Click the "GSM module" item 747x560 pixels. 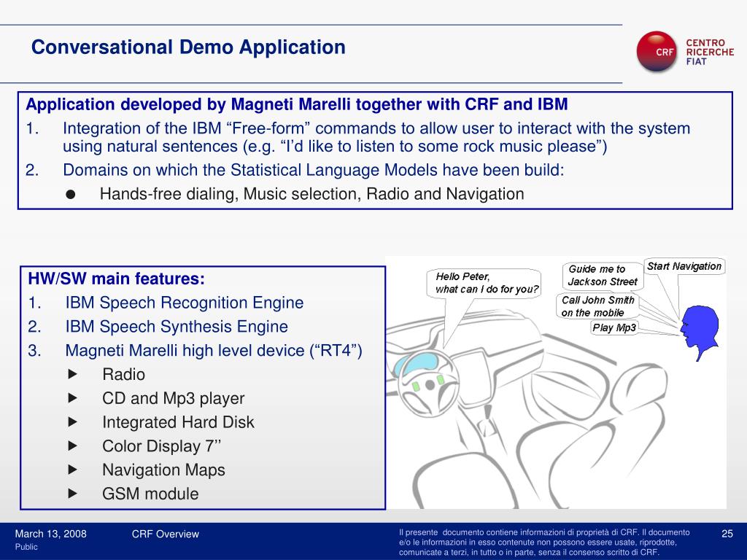(x=150, y=494)
